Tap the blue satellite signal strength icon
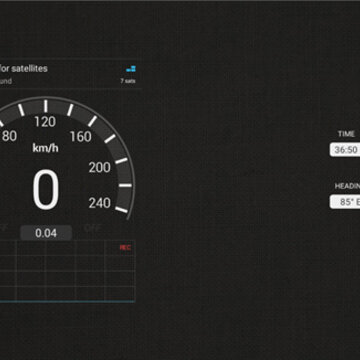The height and width of the screenshot is (360, 360). point(131,69)
